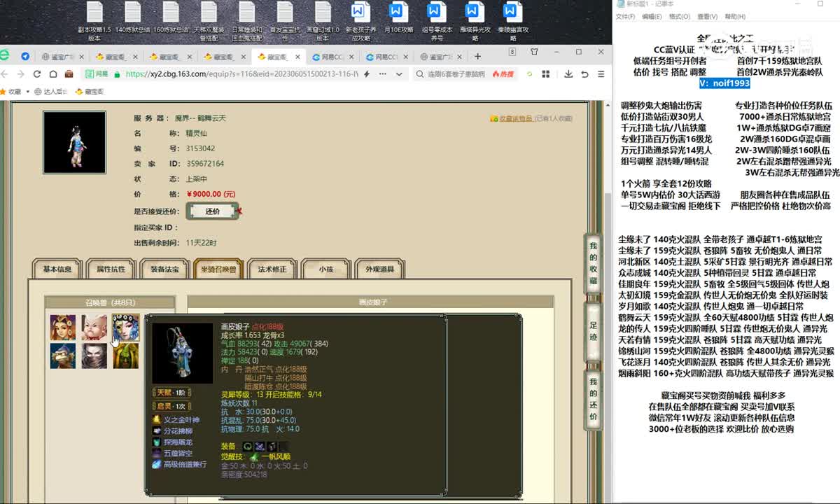840x504 pixels.
Task: Open the browser downloads icon
Action: click(568, 74)
